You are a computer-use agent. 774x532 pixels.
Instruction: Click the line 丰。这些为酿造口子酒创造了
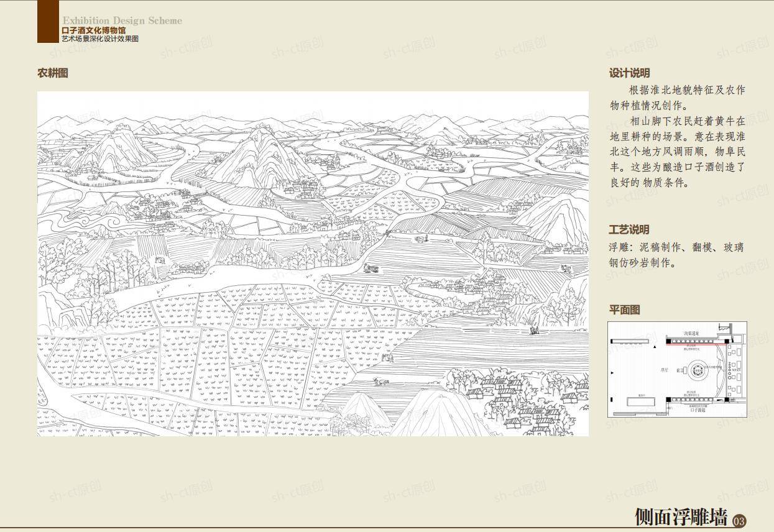point(677,167)
